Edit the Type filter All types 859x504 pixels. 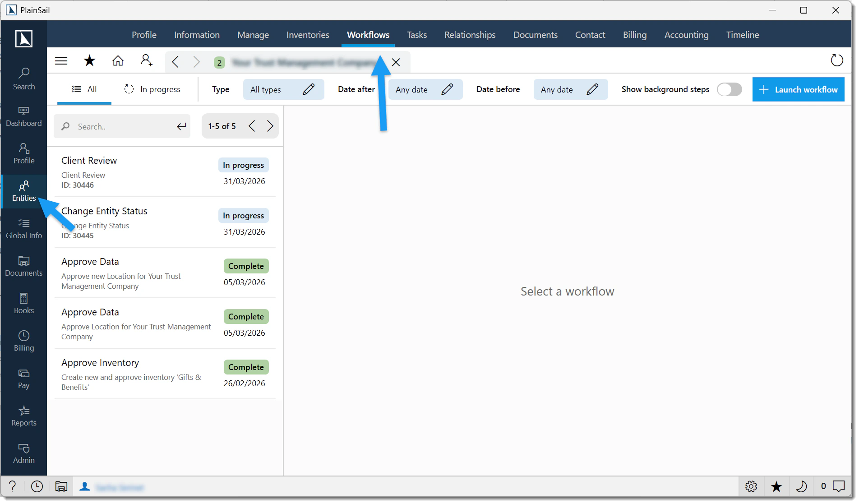click(283, 89)
